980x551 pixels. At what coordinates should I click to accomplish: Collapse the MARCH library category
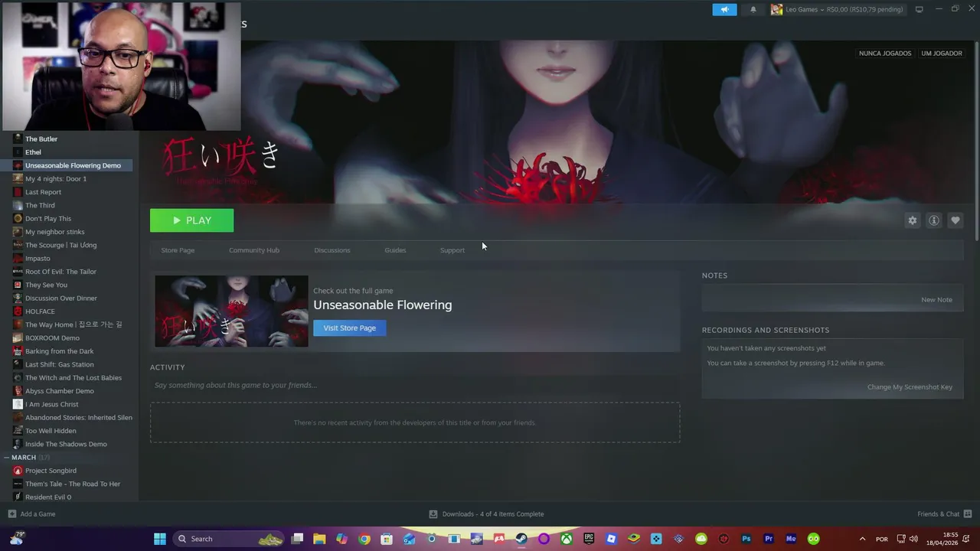[x=7, y=458]
